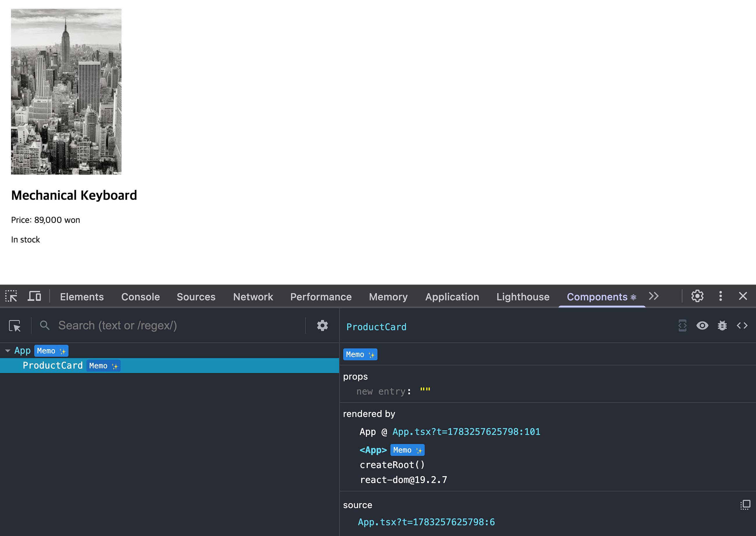This screenshot has width=756, height=536.
Task: Inspect the matching DOM element eye icon
Action: coord(702,326)
